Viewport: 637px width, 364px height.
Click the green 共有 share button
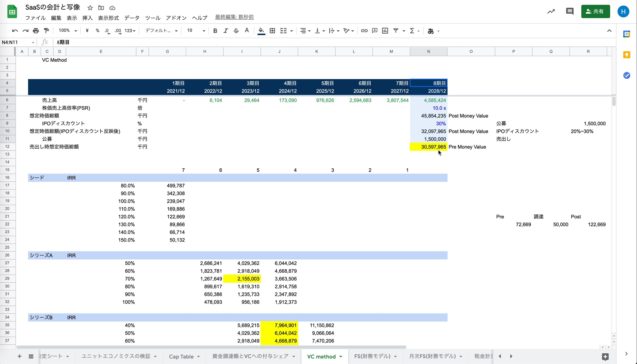click(x=595, y=11)
